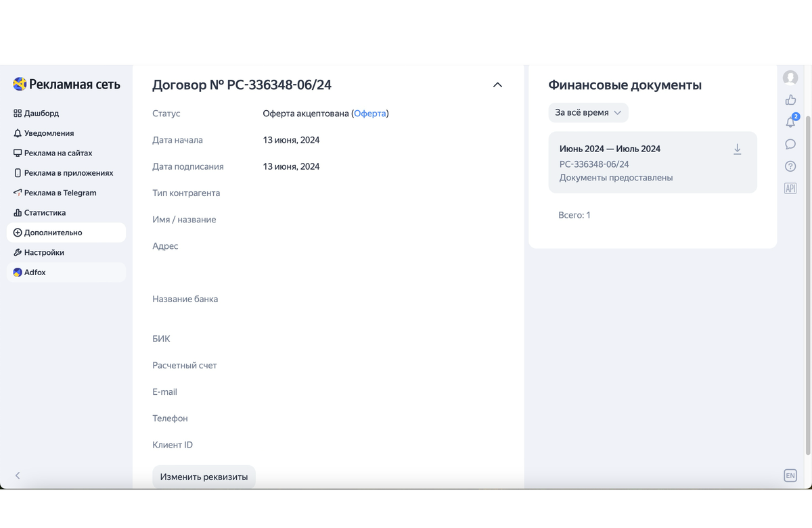Click the Название банка label

click(x=185, y=299)
